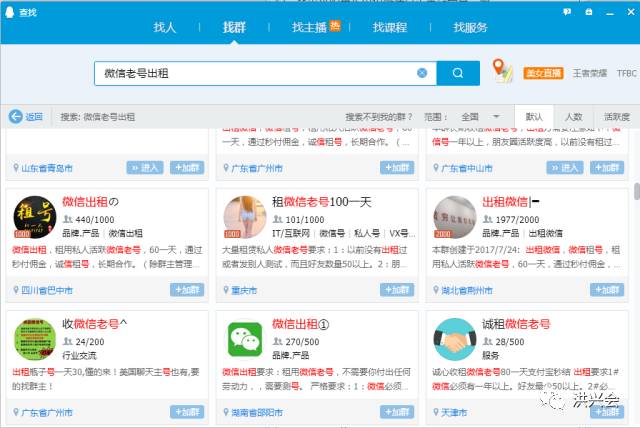Click 加群 in the top 广东省广州市 card
The width and height of the screenshot is (640, 428).
click(397, 168)
